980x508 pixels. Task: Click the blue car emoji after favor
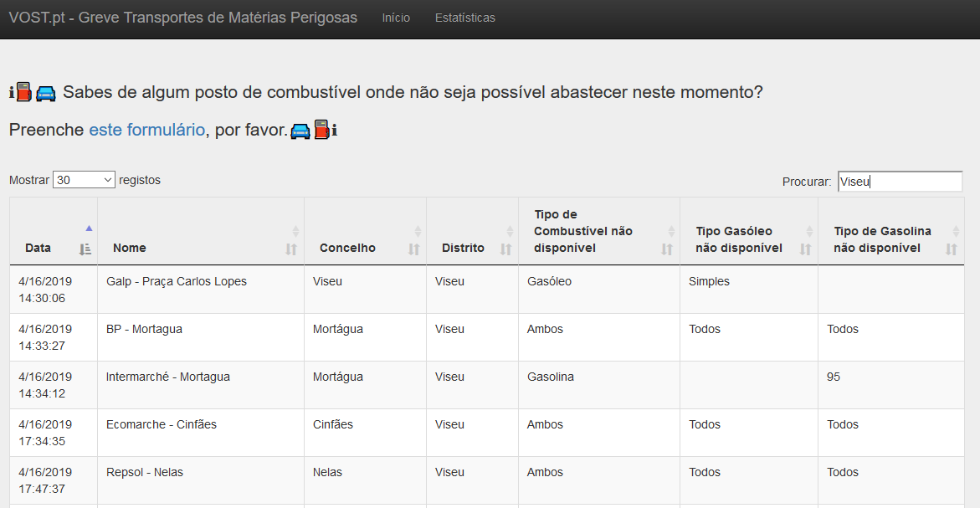300,131
